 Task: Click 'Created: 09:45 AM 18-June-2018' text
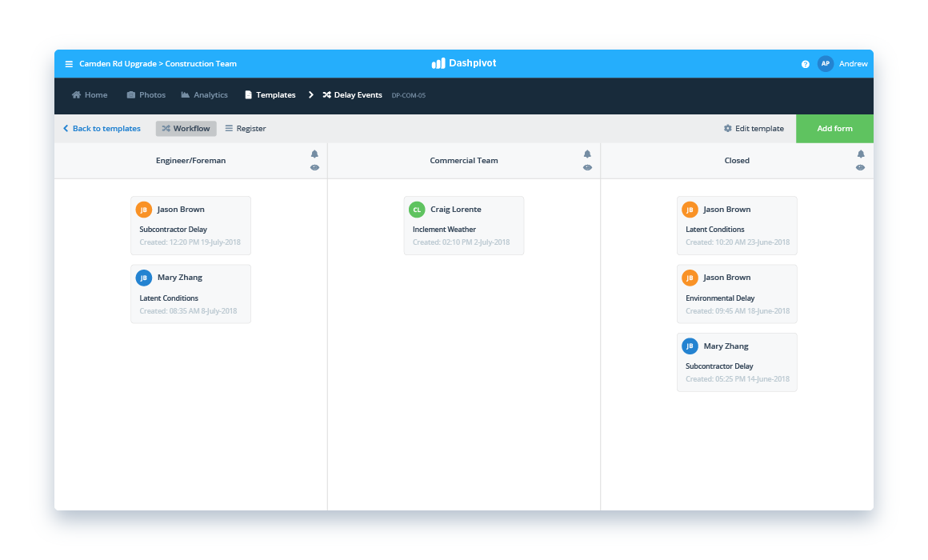pyautogui.click(x=738, y=310)
